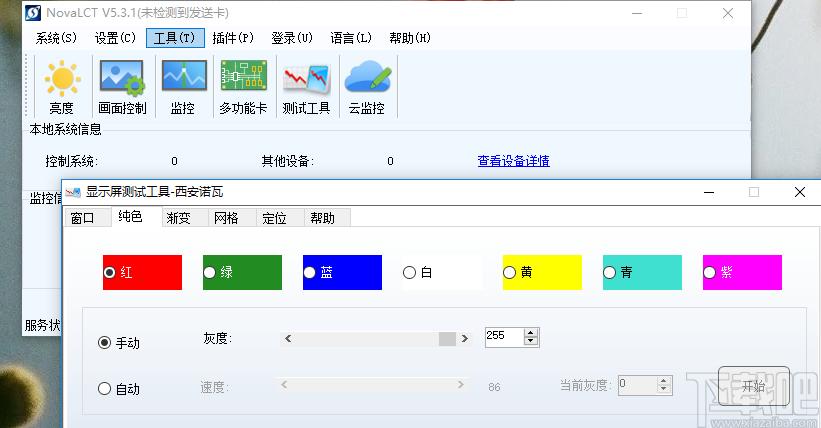821x428 pixels.
Task: Open the 登录(U) menu
Action: [x=292, y=38]
